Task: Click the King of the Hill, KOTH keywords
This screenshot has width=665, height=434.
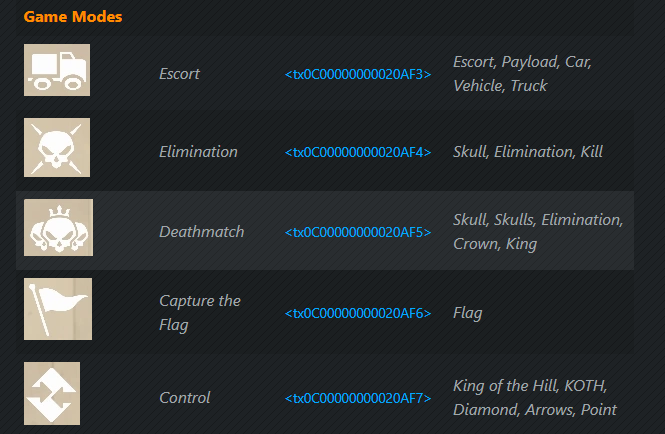Action: tap(530, 386)
